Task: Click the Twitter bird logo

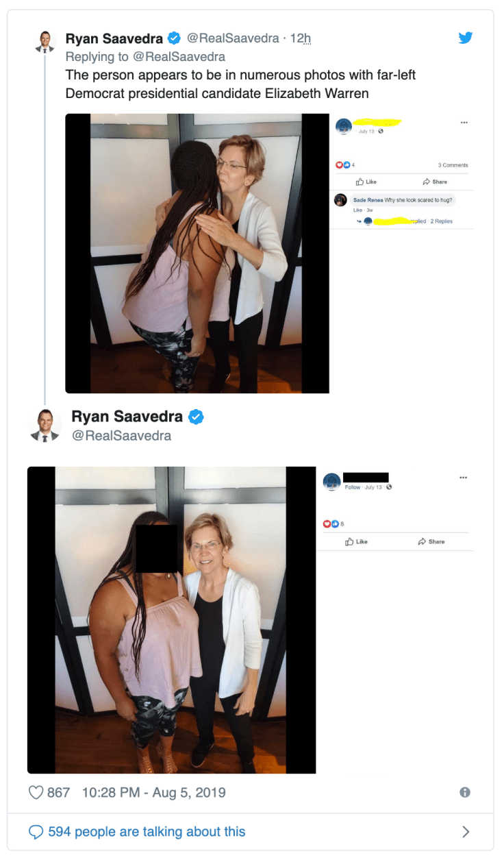Action: (x=466, y=38)
